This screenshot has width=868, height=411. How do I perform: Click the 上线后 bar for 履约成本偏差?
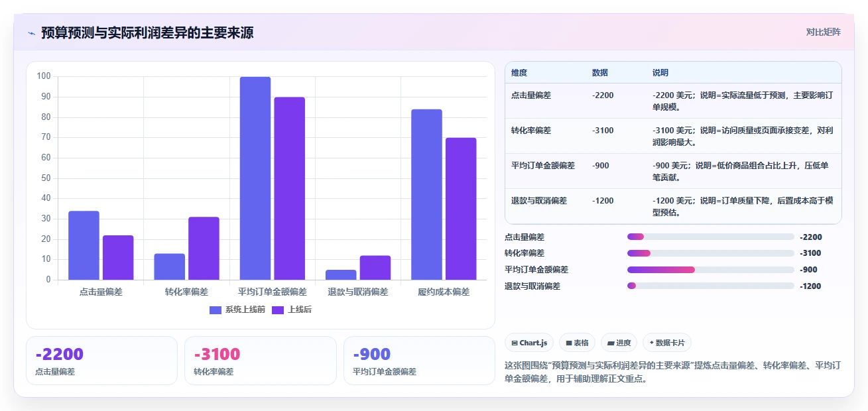click(461, 209)
